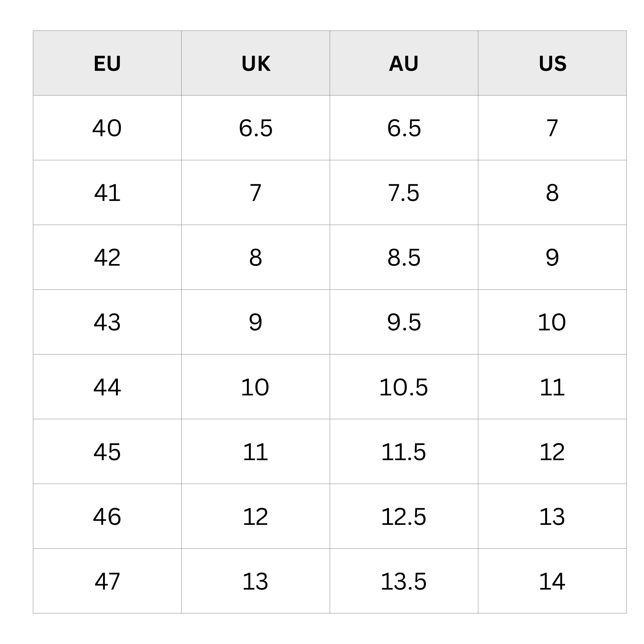Click the EU size 44 cell

click(107, 387)
